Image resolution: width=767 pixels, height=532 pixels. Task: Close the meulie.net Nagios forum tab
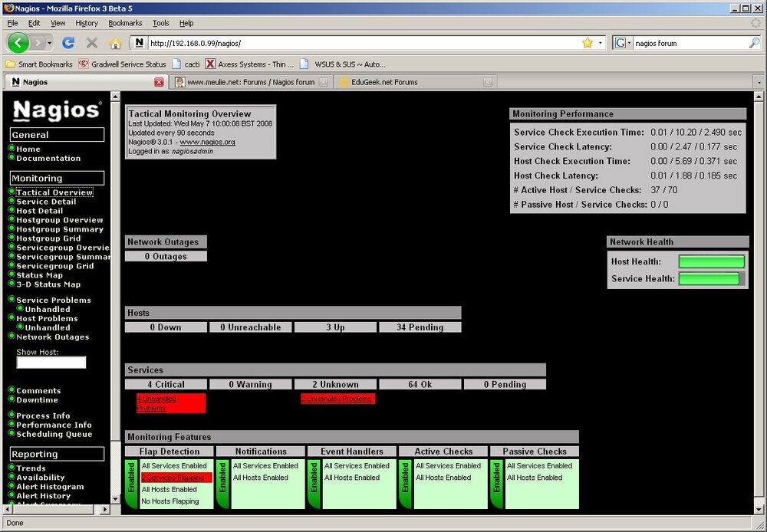(x=323, y=82)
